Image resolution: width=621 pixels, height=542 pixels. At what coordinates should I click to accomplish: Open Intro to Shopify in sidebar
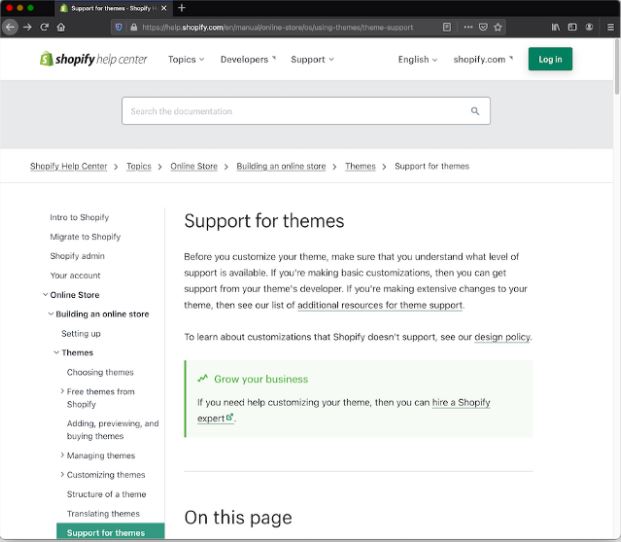click(x=79, y=217)
